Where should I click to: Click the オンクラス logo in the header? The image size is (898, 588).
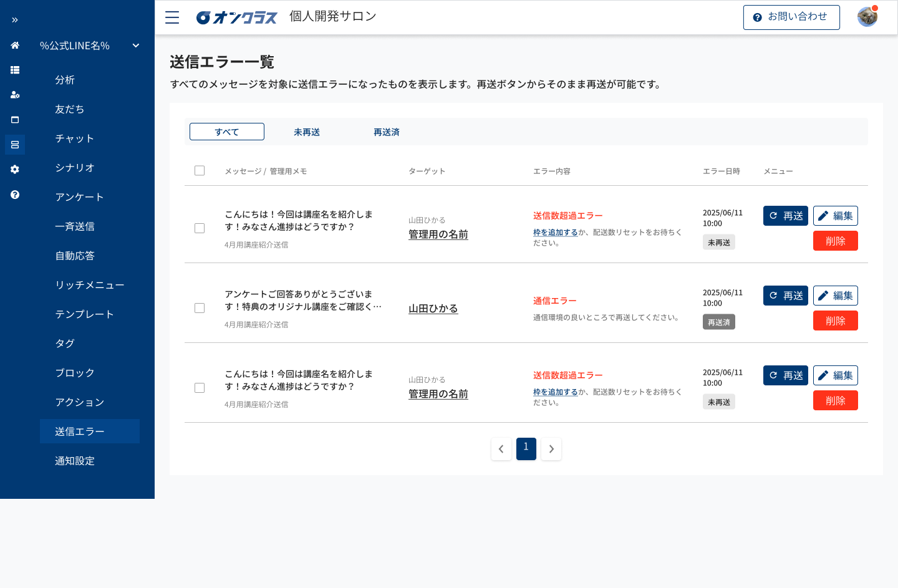237,17
